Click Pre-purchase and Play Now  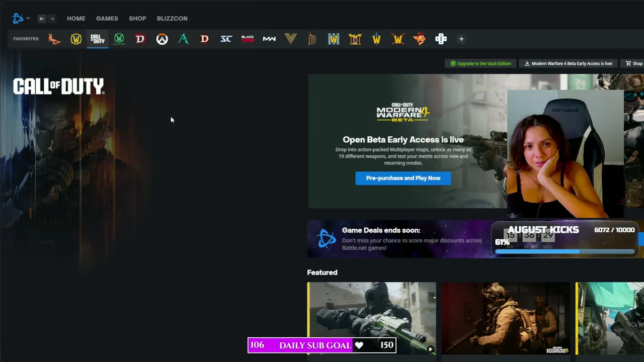pyautogui.click(x=403, y=178)
